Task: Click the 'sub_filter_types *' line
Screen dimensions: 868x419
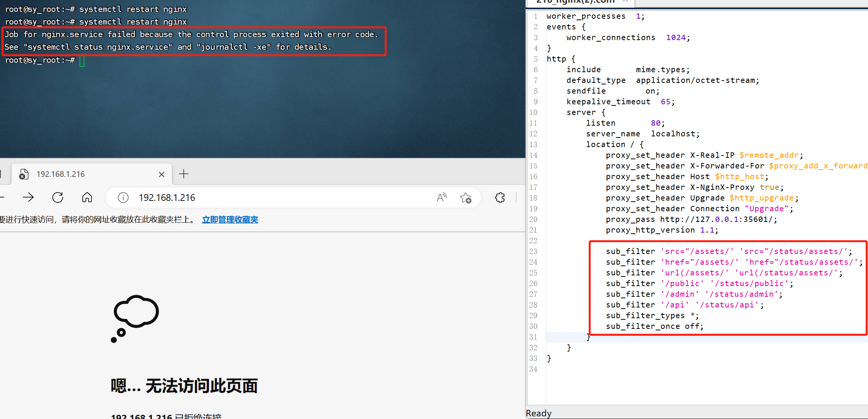Action: 653,315
